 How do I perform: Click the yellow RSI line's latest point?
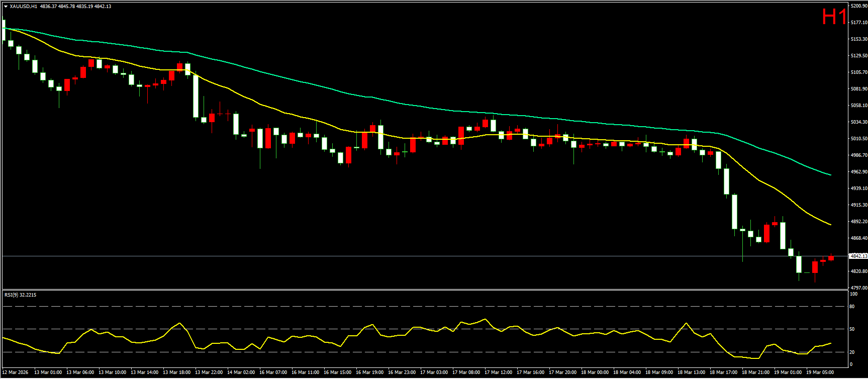(x=830, y=343)
